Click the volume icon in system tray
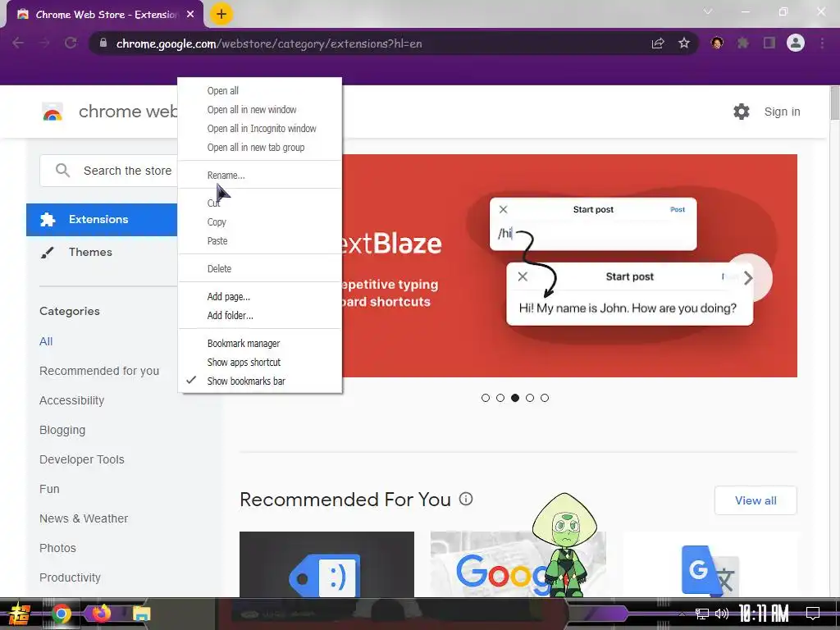 pyautogui.click(x=722, y=614)
